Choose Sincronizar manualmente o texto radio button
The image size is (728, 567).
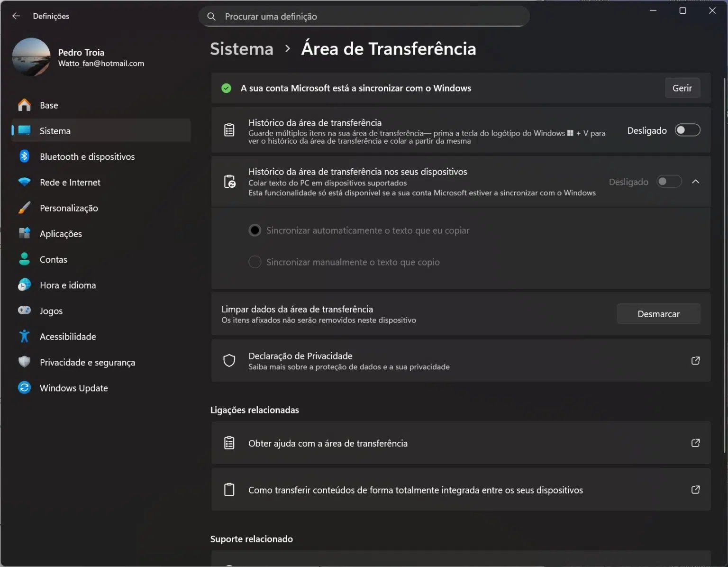[x=255, y=262]
